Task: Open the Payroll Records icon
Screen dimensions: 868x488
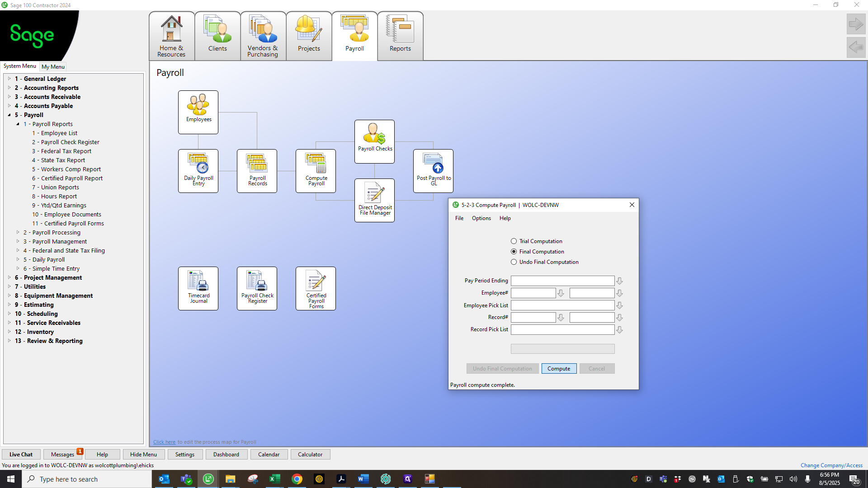Action: (257, 171)
